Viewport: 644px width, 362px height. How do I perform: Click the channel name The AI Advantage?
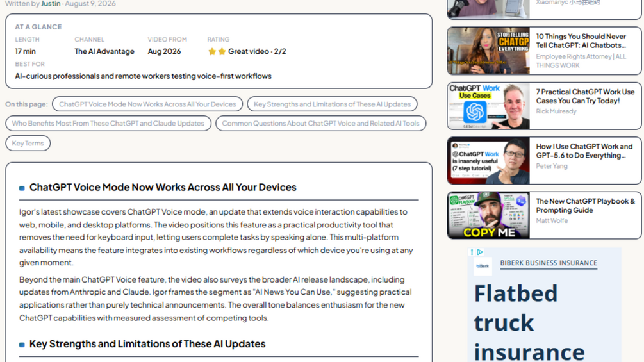[104, 51]
